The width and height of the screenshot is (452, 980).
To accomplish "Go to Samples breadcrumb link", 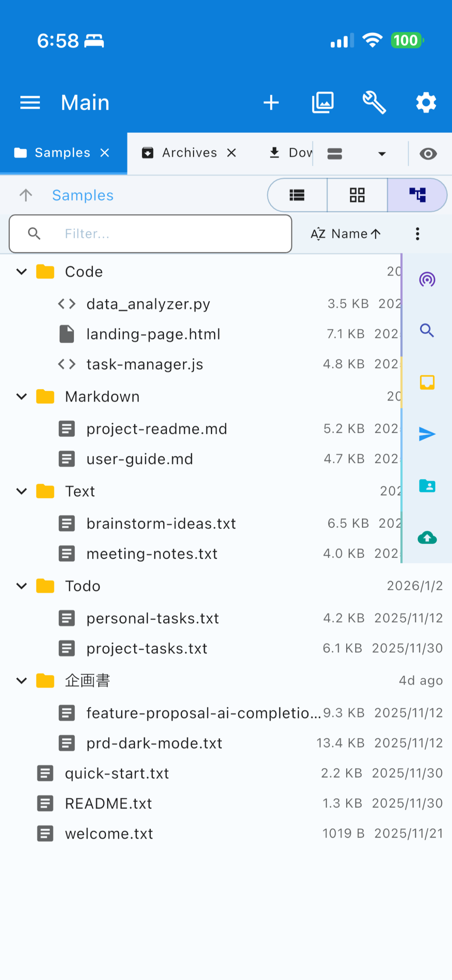I will [x=83, y=196].
